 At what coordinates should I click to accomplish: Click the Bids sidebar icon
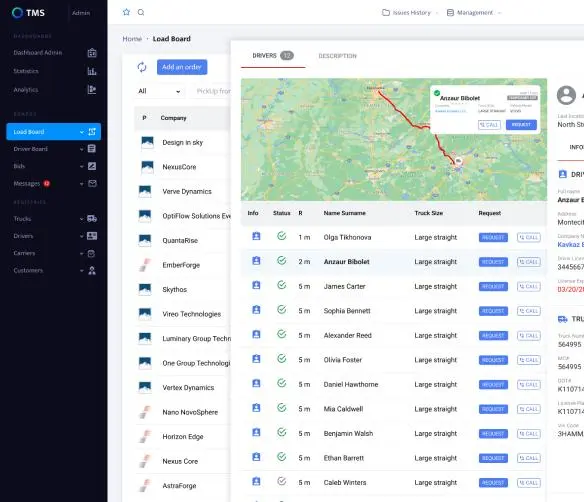point(92,166)
